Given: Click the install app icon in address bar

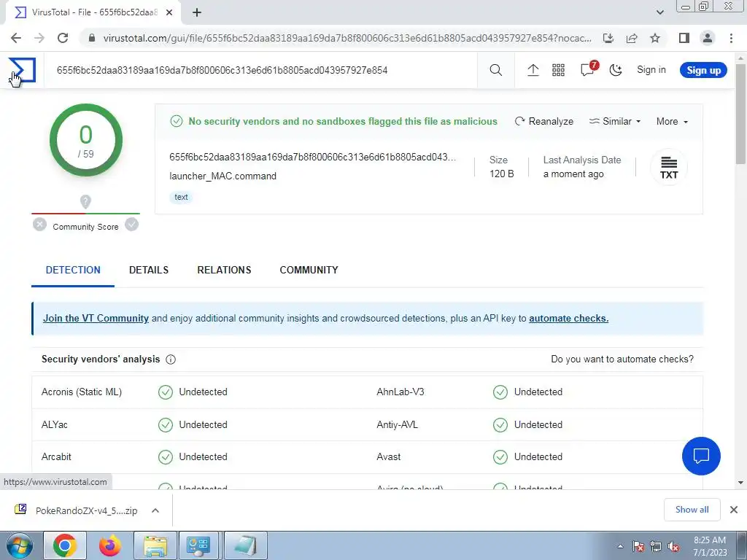Looking at the screenshot, I should (x=608, y=38).
